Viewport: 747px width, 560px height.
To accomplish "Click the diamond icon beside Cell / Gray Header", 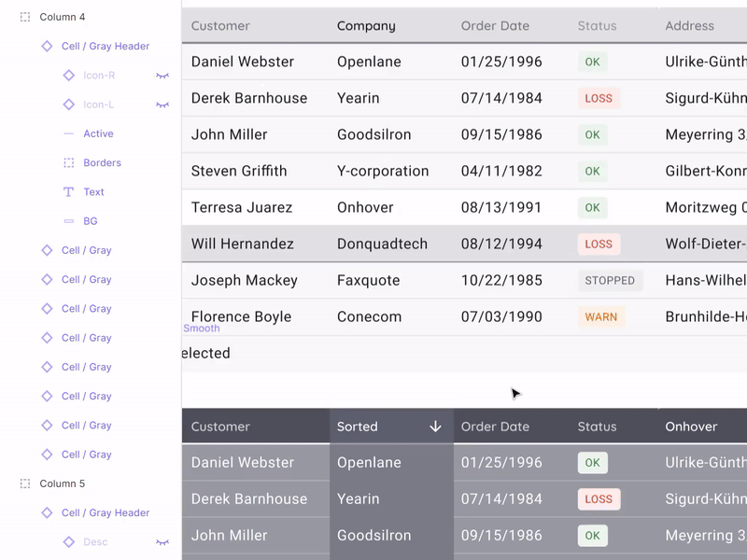I will pyautogui.click(x=45, y=46).
